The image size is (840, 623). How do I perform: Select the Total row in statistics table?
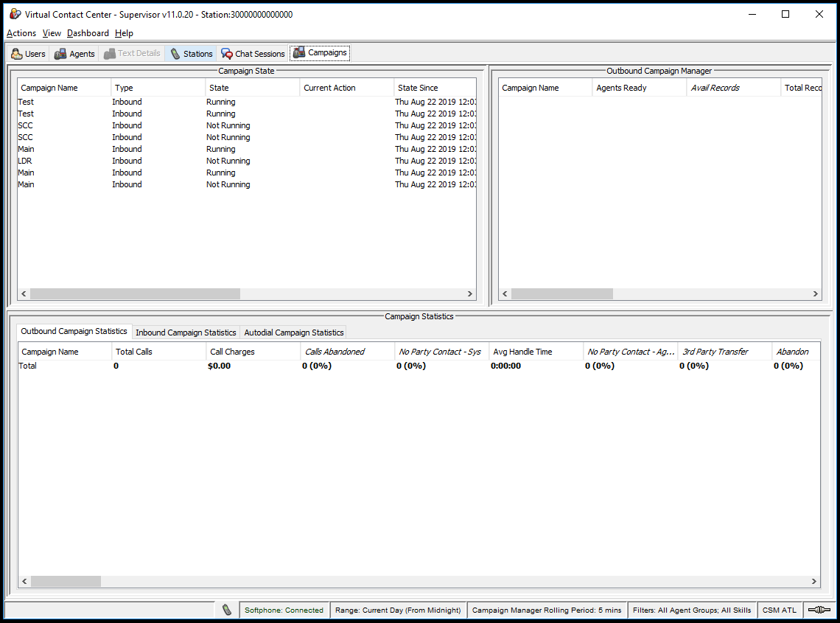(419, 366)
